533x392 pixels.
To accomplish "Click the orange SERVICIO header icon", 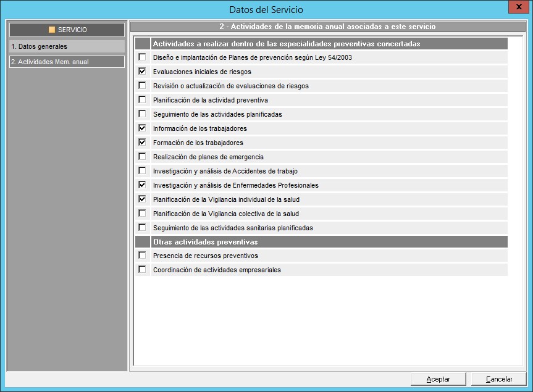I will click(52, 30).
